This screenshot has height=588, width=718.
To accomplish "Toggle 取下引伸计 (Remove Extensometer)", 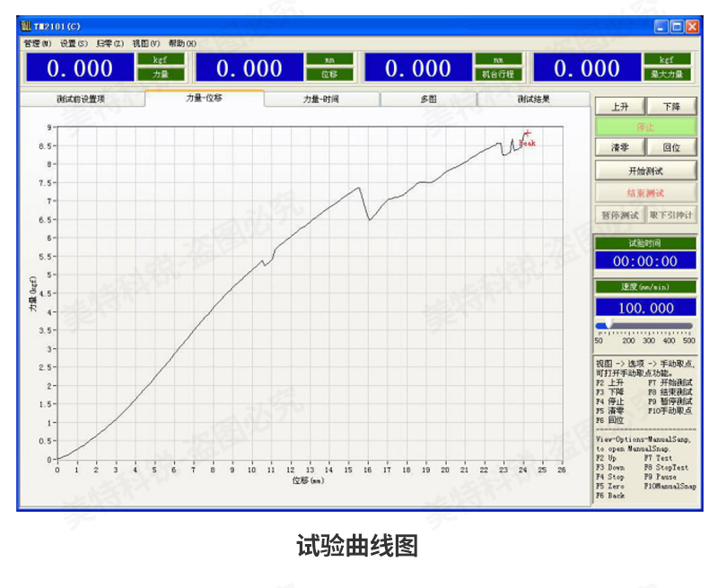I will click(x=672, y=215).
